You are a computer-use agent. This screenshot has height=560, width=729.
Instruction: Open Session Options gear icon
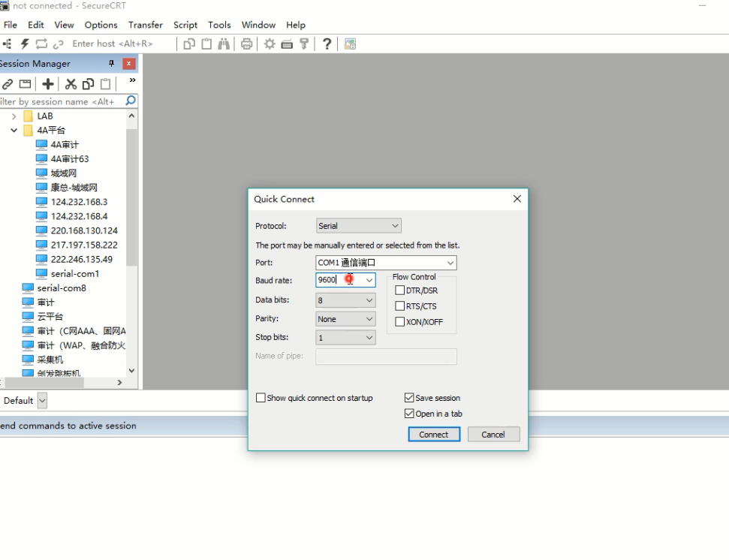point(270,44)
